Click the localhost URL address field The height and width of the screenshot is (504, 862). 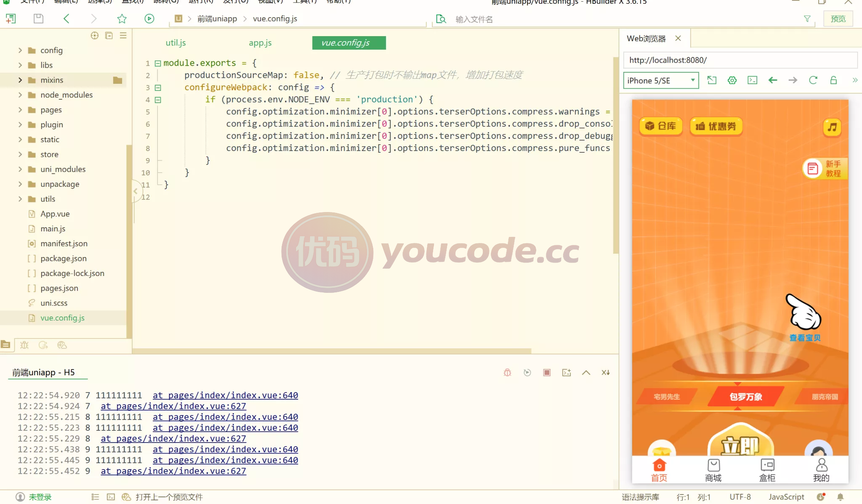click(740, 60)
